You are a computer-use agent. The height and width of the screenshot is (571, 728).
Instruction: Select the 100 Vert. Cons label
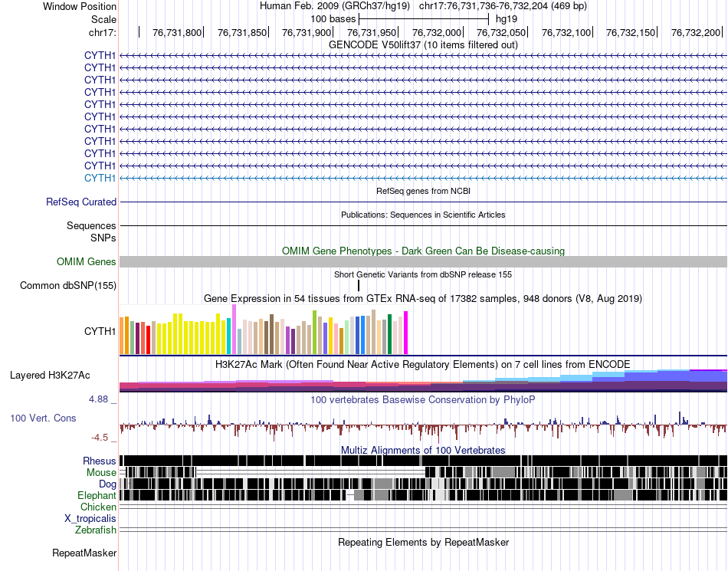[43, 418]
